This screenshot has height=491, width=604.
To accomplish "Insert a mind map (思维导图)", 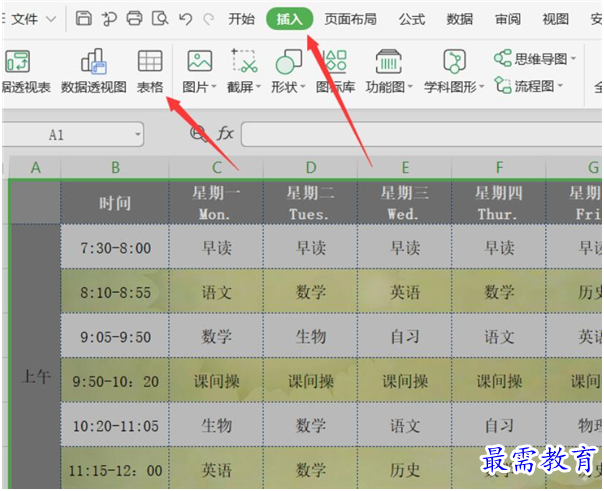I will [x=531, y=59].
